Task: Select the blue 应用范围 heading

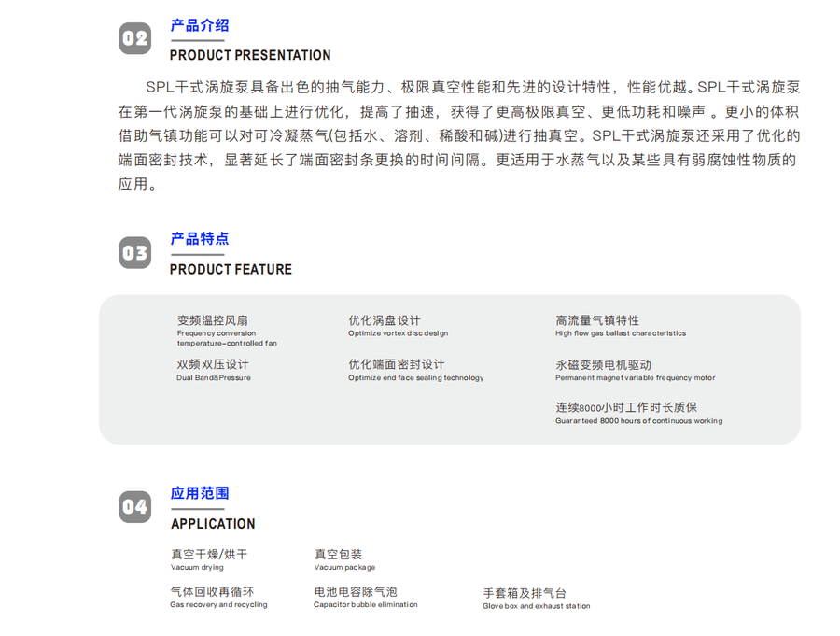Action: [x=200, y=493]
